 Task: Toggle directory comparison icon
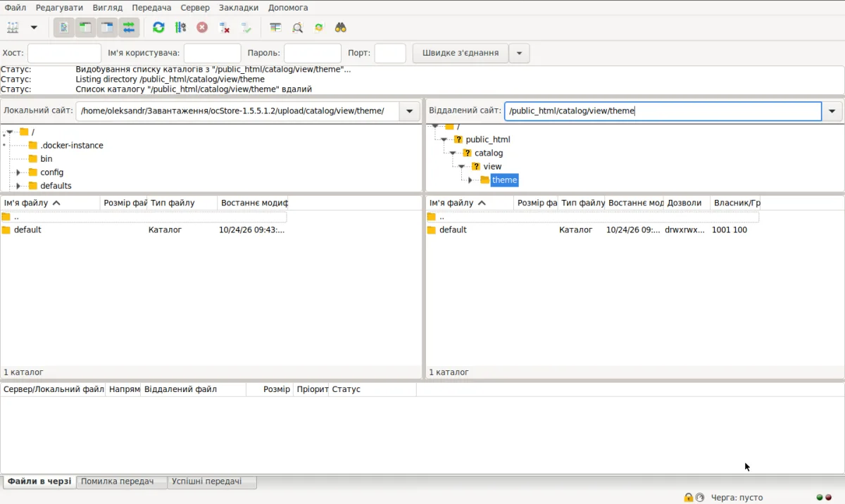click(297, 27)
